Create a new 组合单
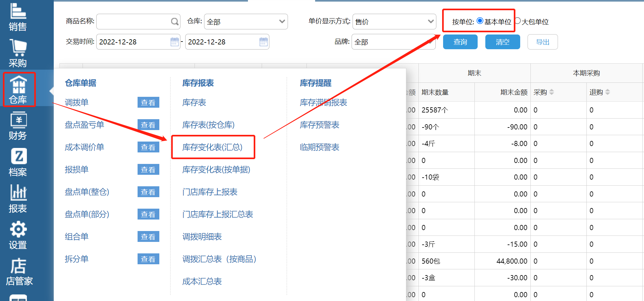The height and width of the screenshot is (301, 644). [x=76, y=237]
